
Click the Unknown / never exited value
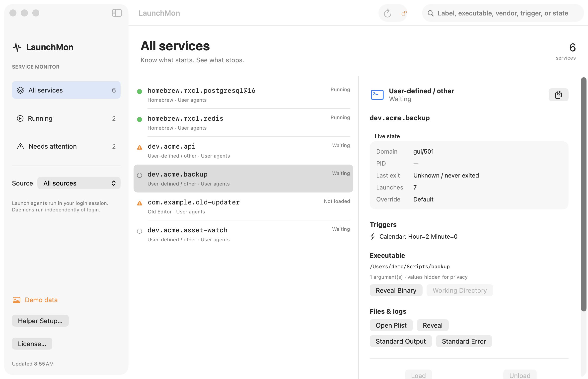[446, 176]
